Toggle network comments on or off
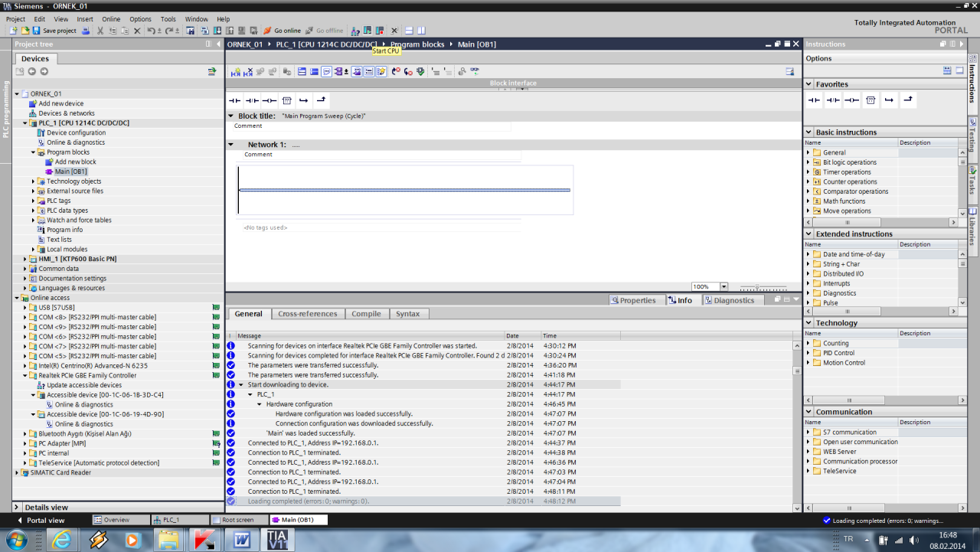Screen dimensions: 980x552 point(327,71)
